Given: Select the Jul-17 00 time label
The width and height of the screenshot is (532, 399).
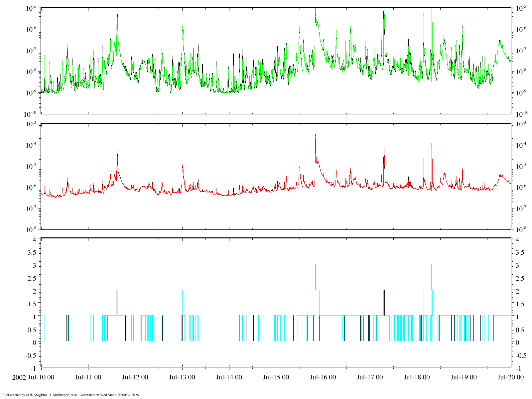Looking at the screenshot, I should [x=370, y=377].
